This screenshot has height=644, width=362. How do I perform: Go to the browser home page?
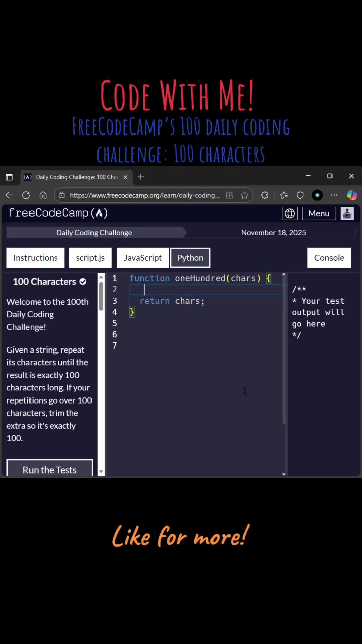(x=43, y=195)
